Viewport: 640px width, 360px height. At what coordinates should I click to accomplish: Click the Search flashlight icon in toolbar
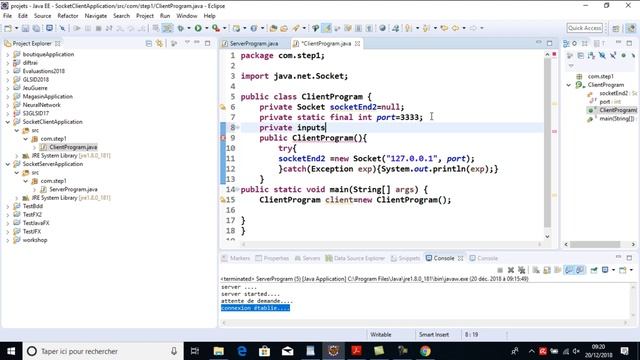(296, 28)
